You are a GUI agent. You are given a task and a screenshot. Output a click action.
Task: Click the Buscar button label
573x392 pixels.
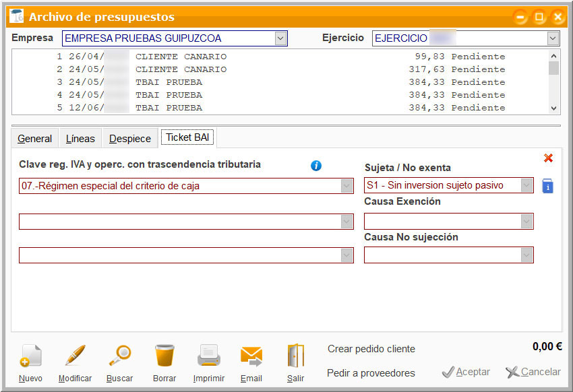(120, 379)
